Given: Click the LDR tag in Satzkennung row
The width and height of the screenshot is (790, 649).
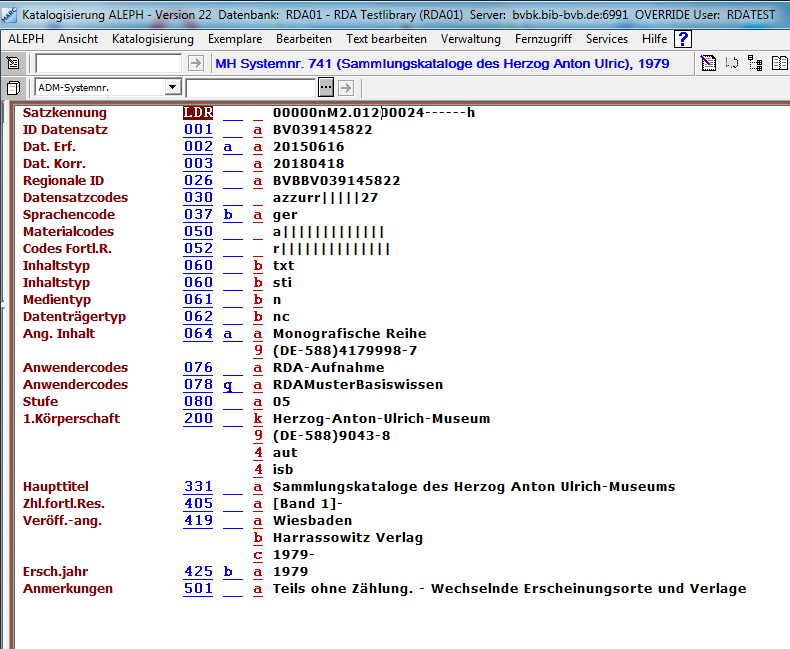Looking at the screenshot, I should coord(198,113).
